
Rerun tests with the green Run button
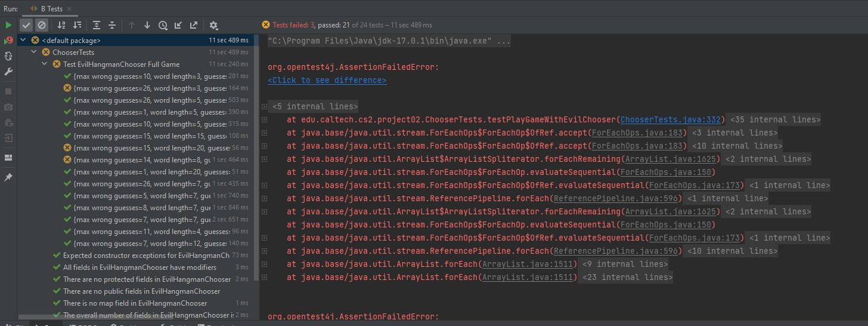click(8, 25)
